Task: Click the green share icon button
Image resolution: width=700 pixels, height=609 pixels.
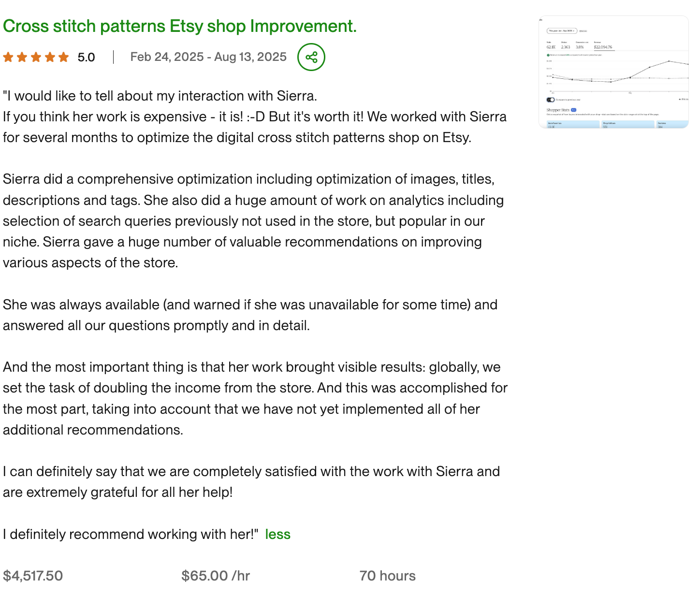Action: coord(311,58)
